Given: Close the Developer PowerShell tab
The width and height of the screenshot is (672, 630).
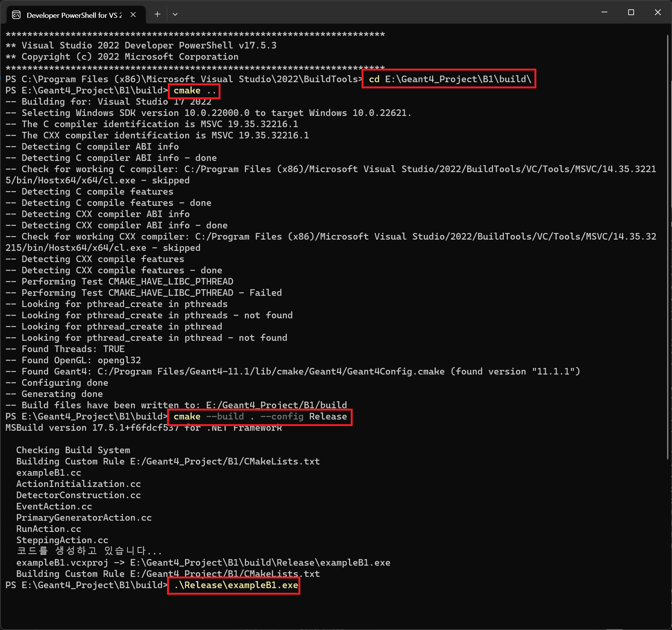Looking at the screenshot, I should coord(133,15).
